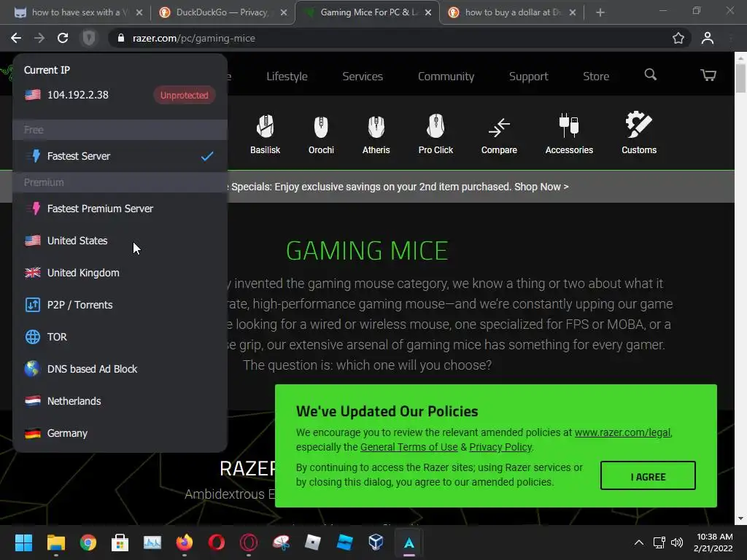Open the Community menu on Razer site
This screenshot has height=560, width=747.
(x=446, y=76)
